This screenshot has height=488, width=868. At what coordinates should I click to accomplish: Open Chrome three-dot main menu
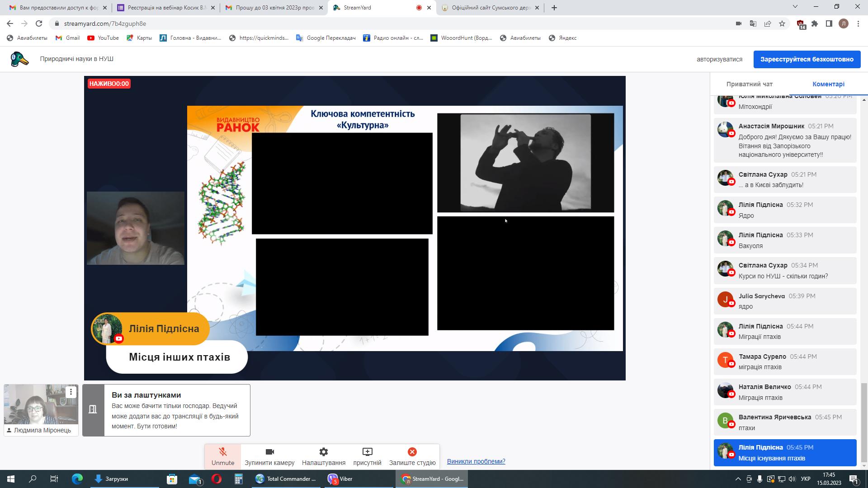click(858, 23)
